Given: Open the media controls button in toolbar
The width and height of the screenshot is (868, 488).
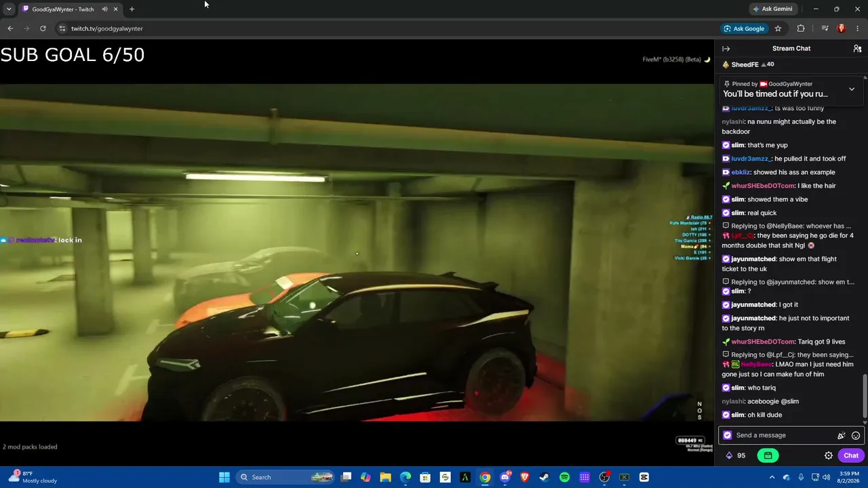Looking at the screenshot, I should (825, 28).
